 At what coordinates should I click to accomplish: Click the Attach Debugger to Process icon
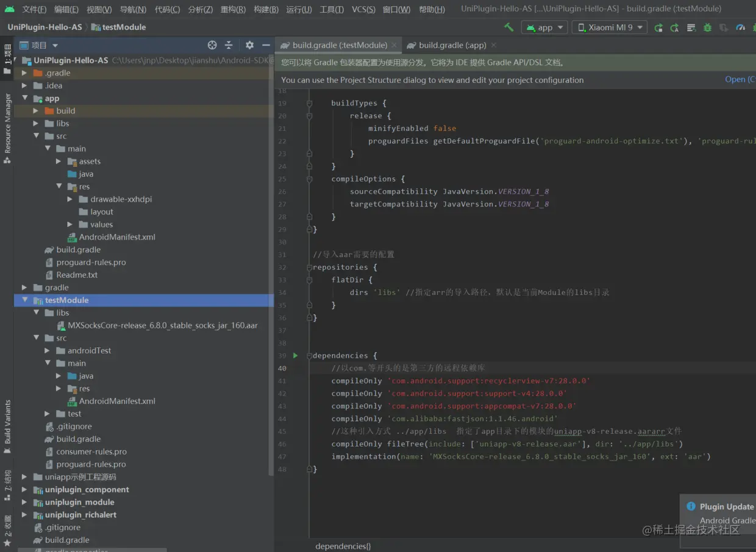(x=754, y=27)
